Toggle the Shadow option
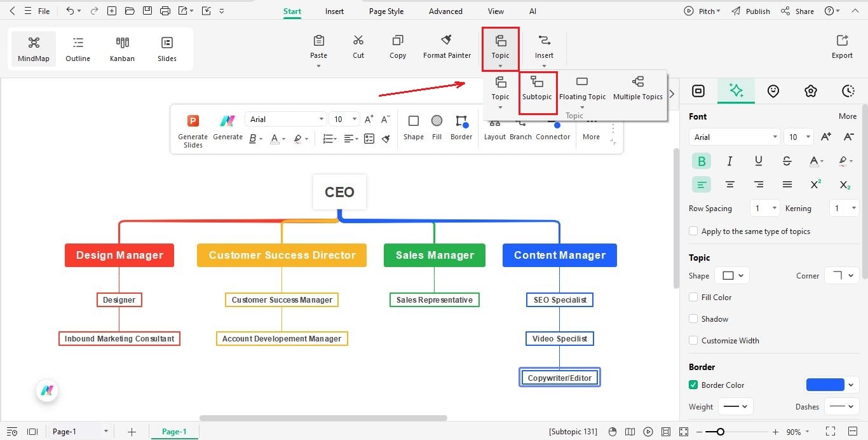Image resolution: width=868 pixels, height=440 pixels. click(693, 319)
